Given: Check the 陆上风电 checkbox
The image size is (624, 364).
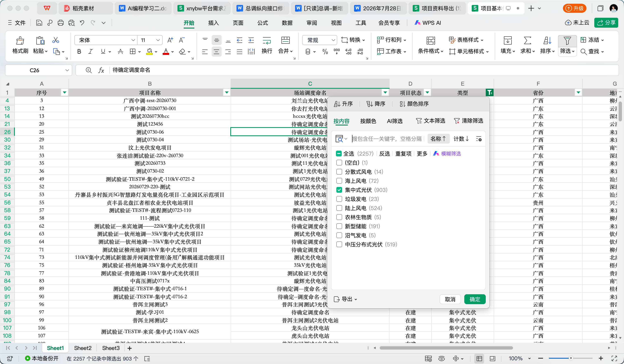Looking at the screenshot, I should [339, 208].
